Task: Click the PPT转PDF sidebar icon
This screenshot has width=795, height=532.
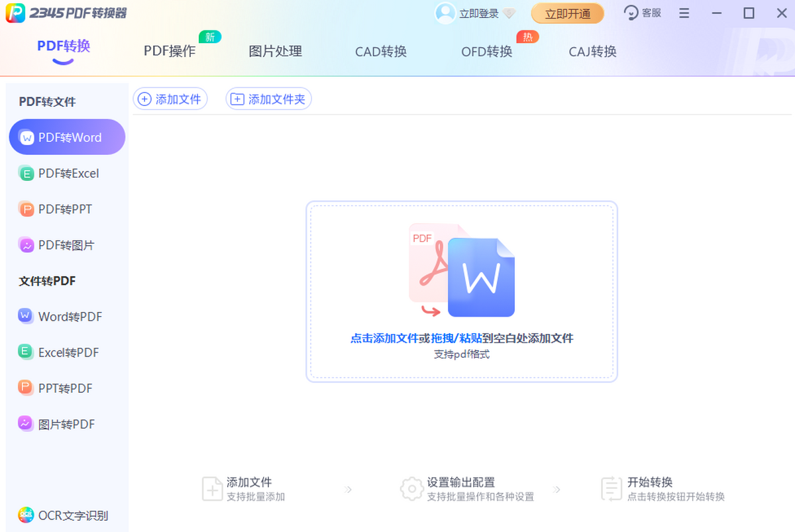Action: [x=26, y=388]
